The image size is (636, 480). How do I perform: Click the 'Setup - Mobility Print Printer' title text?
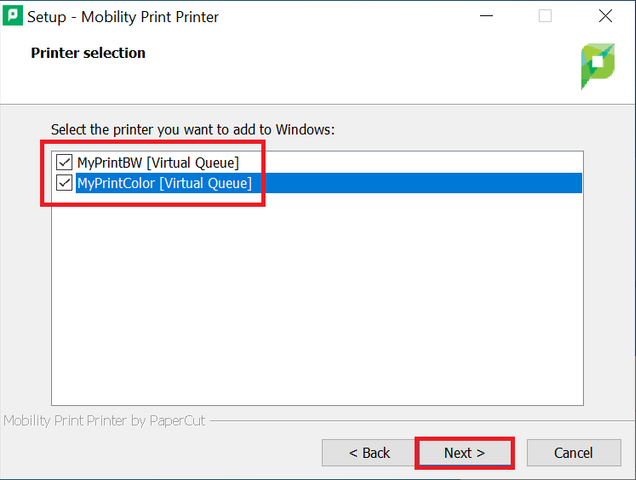(x=123, y=17)
